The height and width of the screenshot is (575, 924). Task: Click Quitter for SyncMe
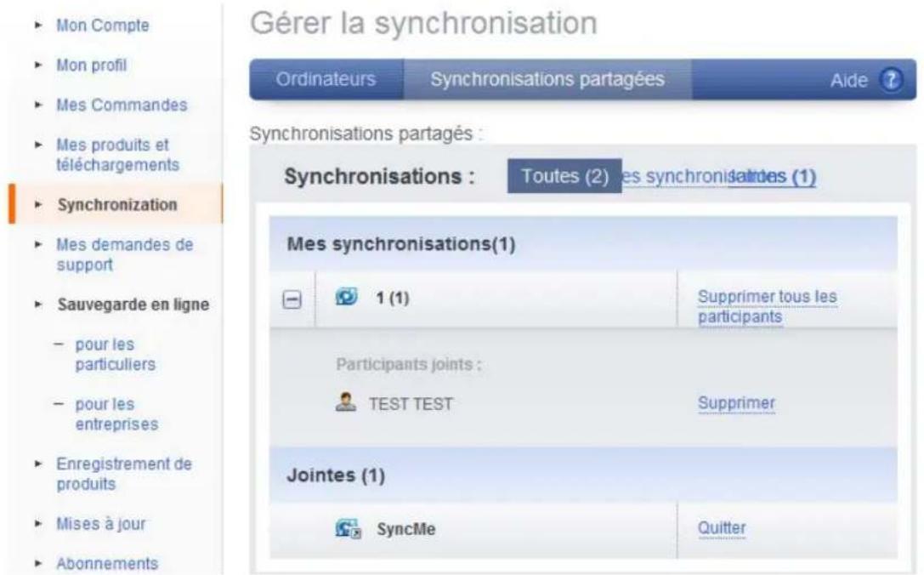722,528
